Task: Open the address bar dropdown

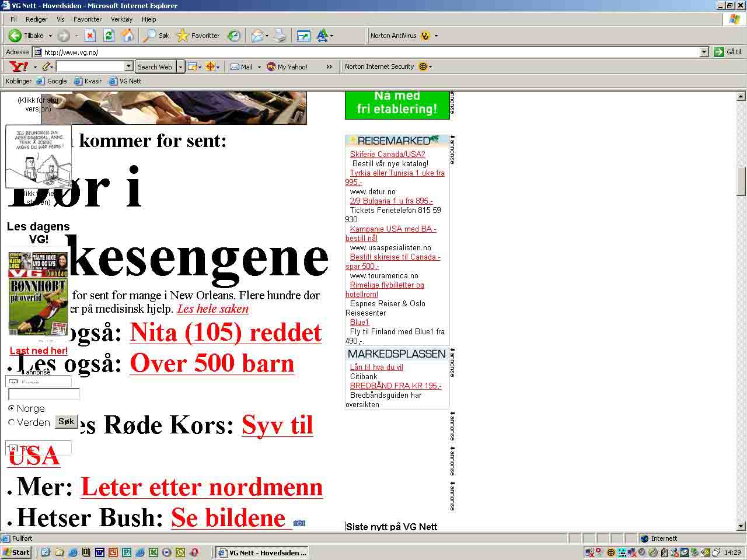Action: (704, 52)
